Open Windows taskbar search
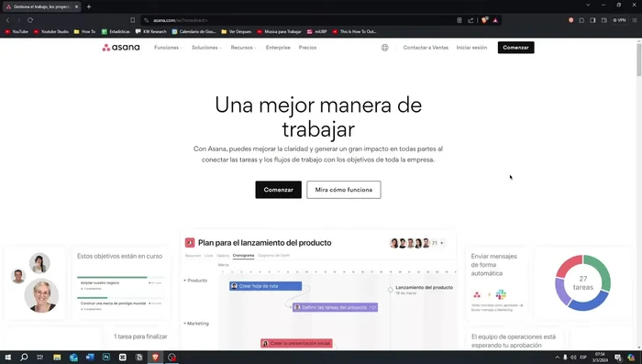The width and height of the screenshot is (642, 364). [x=24, y=357]
